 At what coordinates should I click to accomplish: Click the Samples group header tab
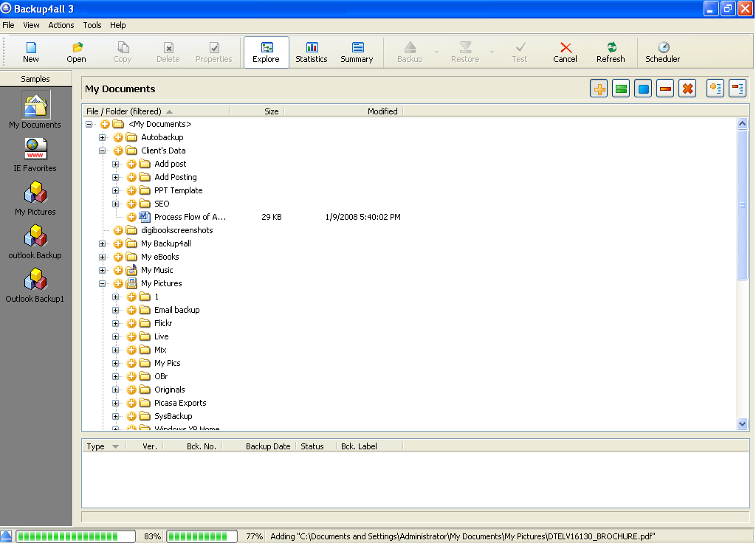35,78
